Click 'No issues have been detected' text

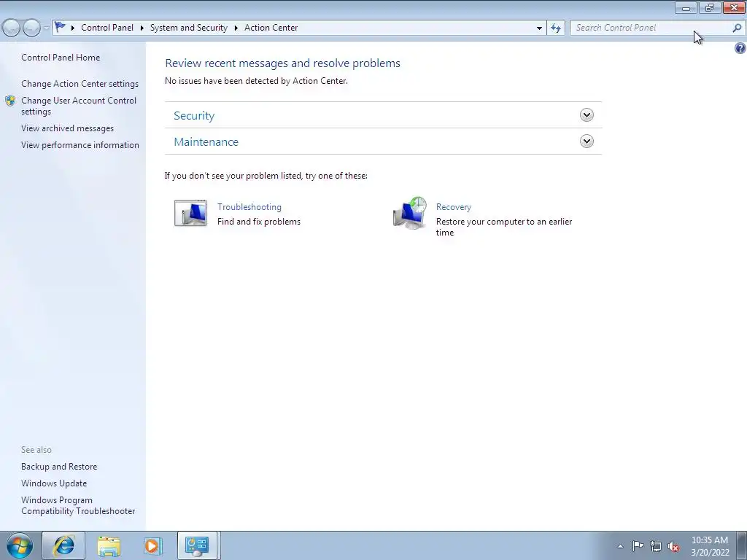pos(256,81)
